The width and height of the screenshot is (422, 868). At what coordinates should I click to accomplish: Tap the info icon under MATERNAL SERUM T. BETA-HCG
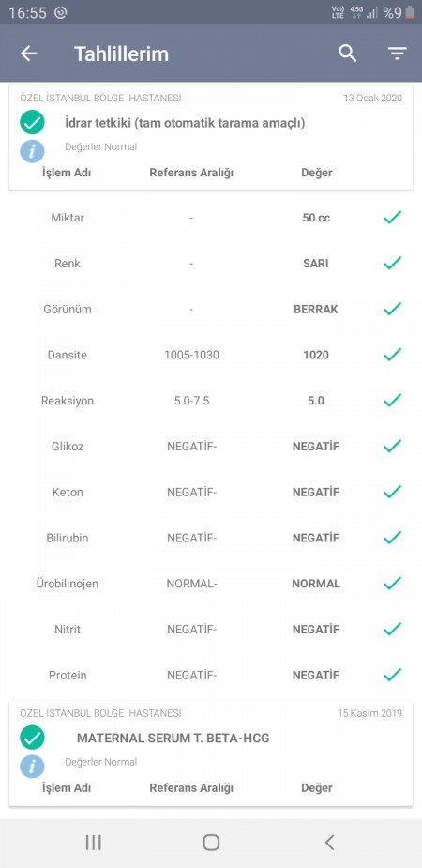click(32, 766)
